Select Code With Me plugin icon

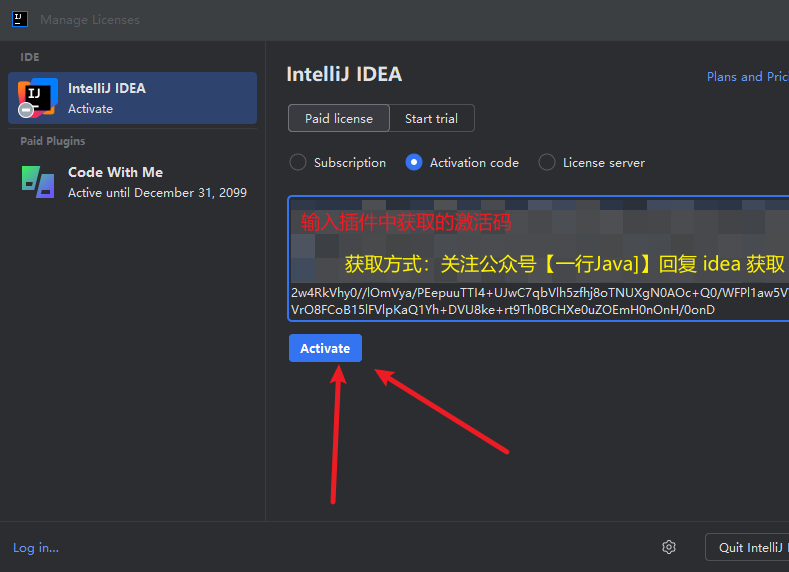38,182
